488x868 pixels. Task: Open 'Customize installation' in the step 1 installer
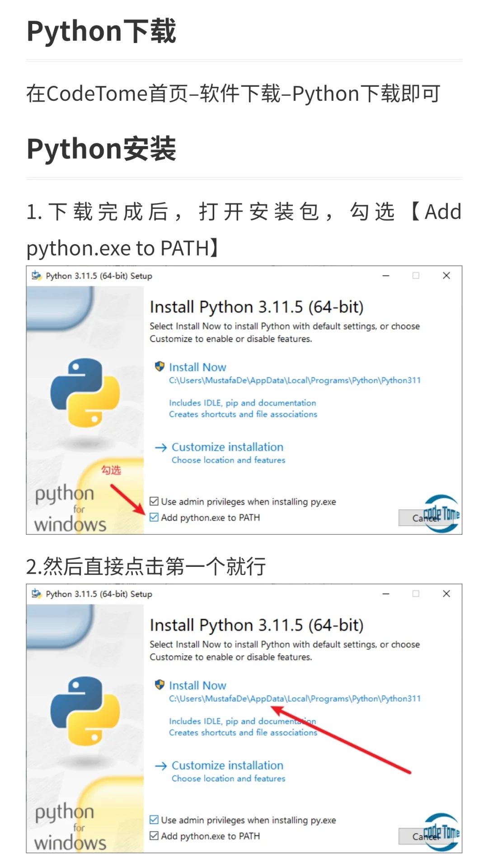(x=227, y=447)
